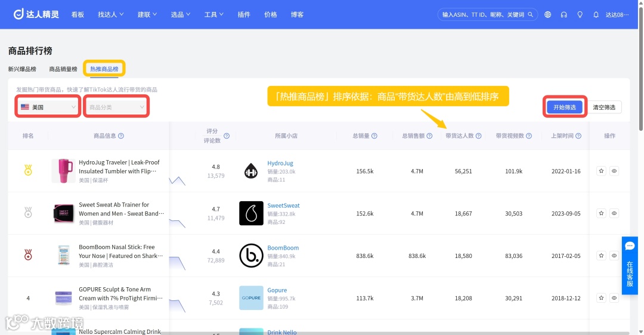The height and width of the screenshot is (335, 644).
Task: Click help icon next to 上架时间
Action: click(578, 136)
